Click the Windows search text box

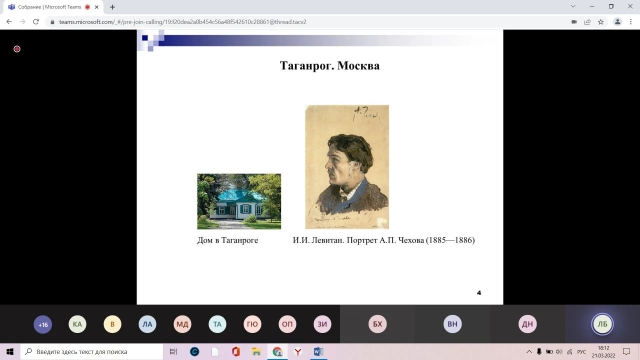(x=92, y=351)
